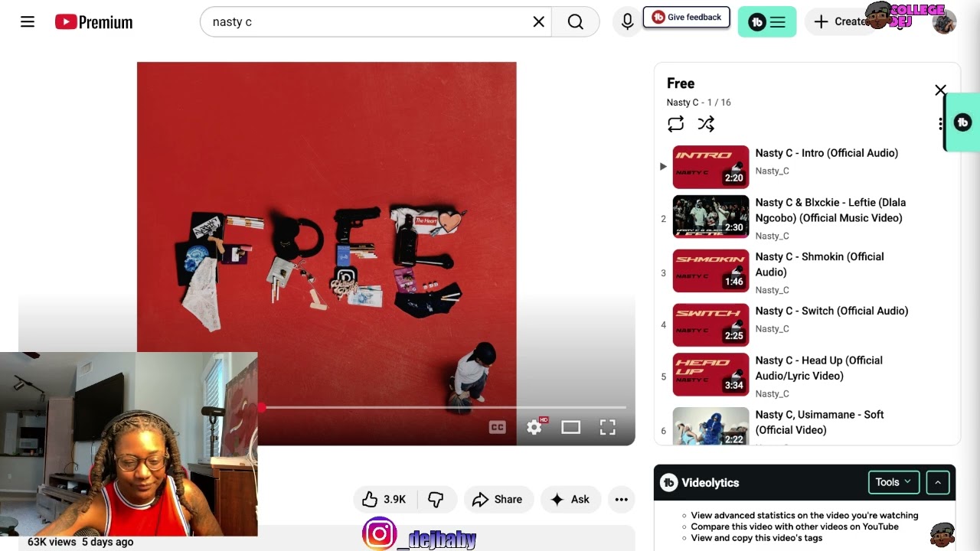
Task: Click the Videolytics TubeBuddy logo
Action: pyautogui.click(x=668, y=482)
